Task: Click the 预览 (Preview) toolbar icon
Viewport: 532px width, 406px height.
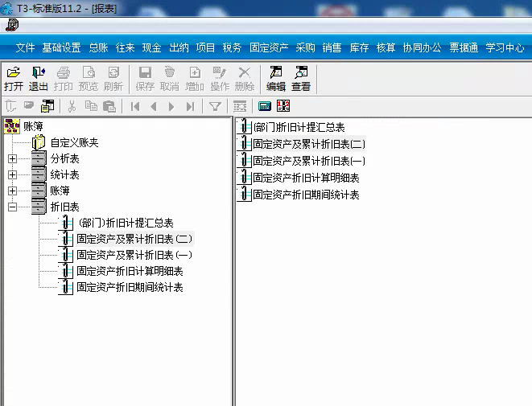Action: point(89,79)
